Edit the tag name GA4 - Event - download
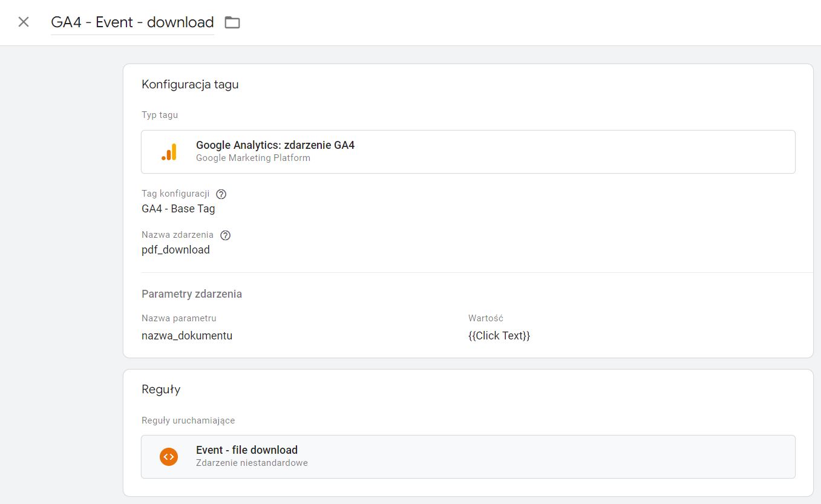Screen dimensions: 821x504 point(132,22)
